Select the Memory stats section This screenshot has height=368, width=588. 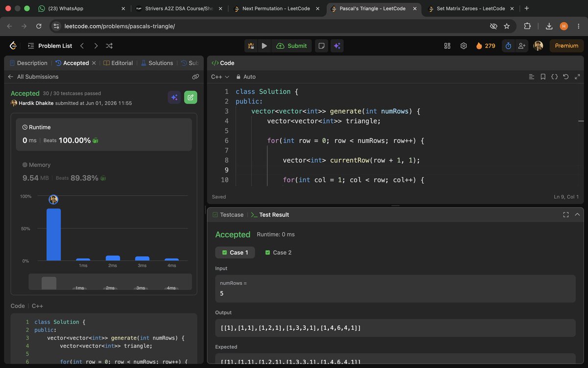(x=104, y=172)
